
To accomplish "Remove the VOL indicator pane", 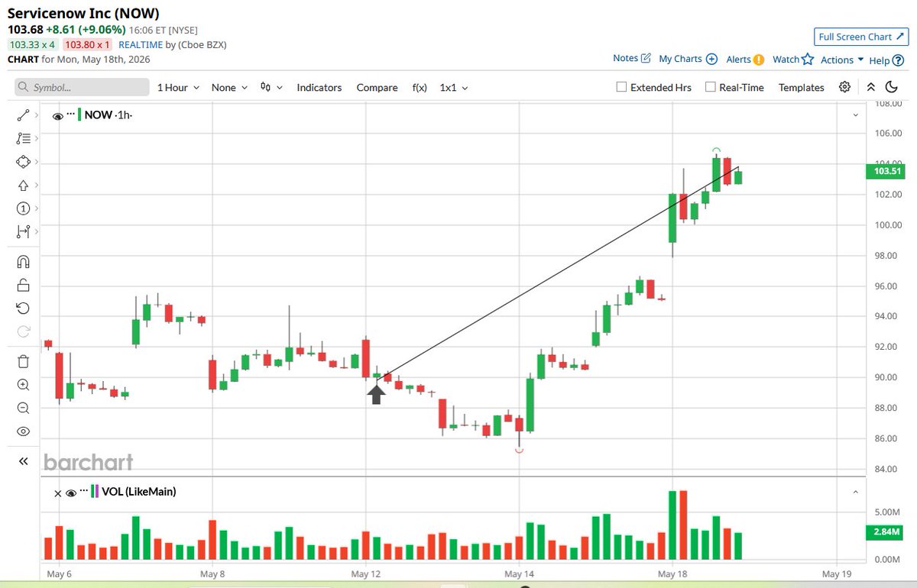I will point(57,493).
